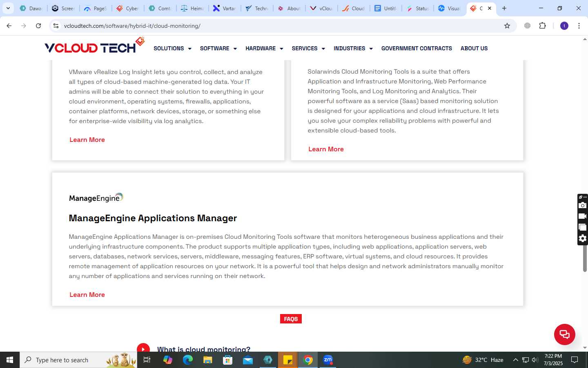
Task: Switch to the Heimdal browser tab
Action: (192, 8)
